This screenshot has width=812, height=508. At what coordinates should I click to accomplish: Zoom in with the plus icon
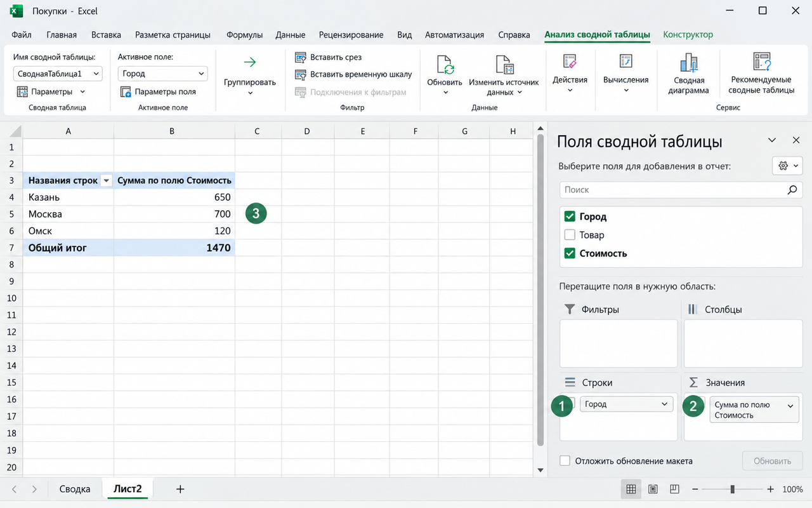click(x=770, y=490)
